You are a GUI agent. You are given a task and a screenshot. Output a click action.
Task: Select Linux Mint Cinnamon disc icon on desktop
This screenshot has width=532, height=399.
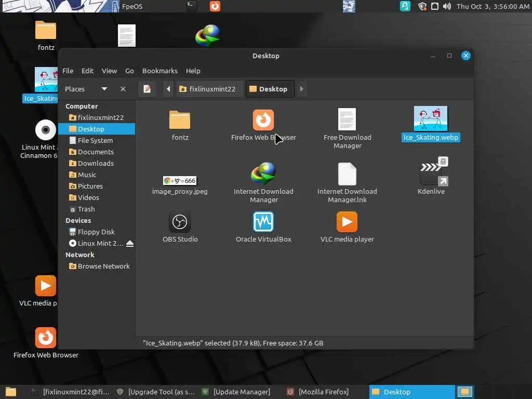point(46,130)
